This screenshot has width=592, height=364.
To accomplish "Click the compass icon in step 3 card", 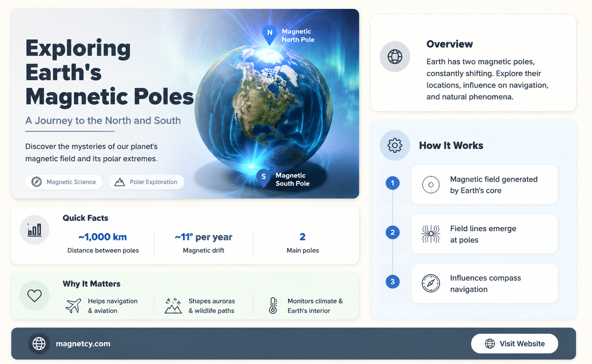I will point(431,283).
